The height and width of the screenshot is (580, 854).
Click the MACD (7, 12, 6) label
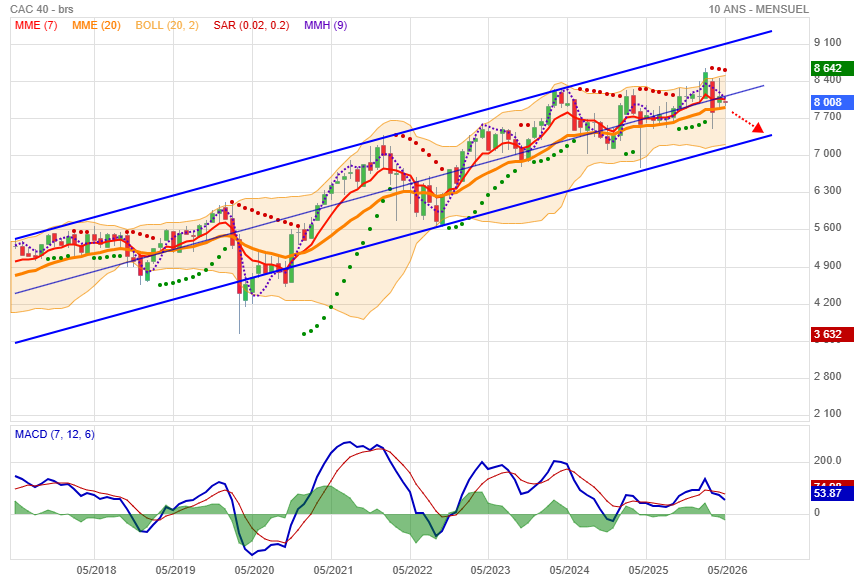tap(54, 435)
